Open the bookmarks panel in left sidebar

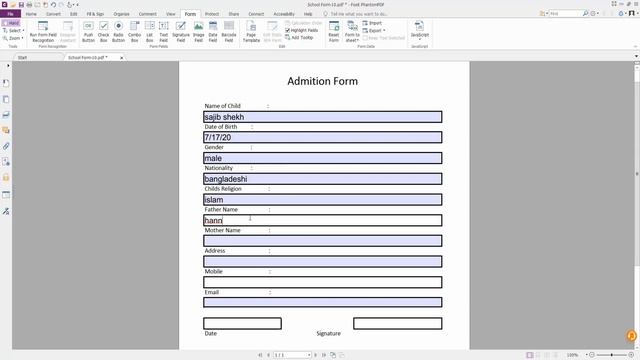pos(6,83)
